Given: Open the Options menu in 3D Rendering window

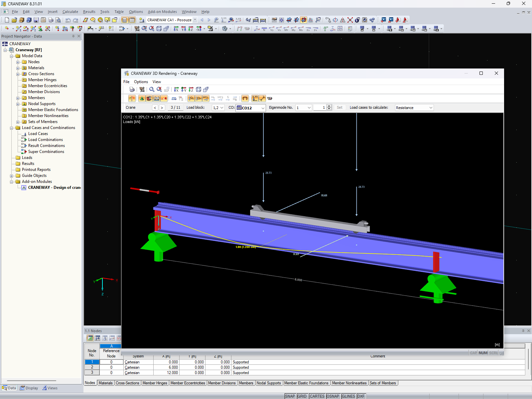Looking at the screenshot, I should coord(141,82).
